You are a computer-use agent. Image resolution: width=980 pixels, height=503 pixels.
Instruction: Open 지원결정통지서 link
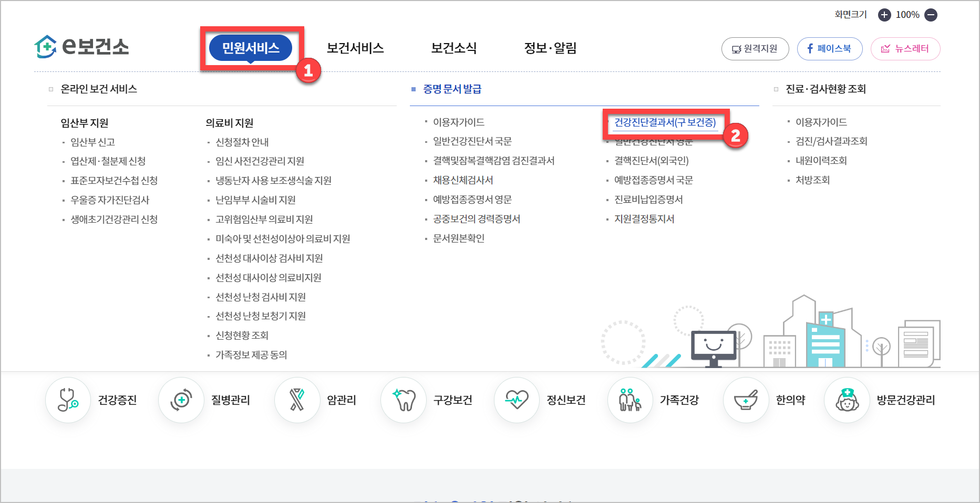[x=644, y=219]
